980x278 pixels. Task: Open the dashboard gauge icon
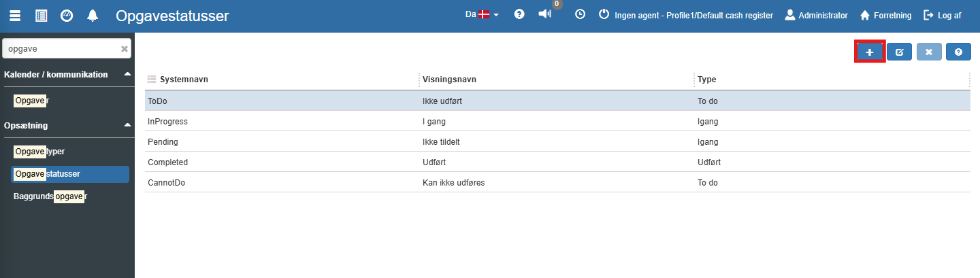[67, 16]
